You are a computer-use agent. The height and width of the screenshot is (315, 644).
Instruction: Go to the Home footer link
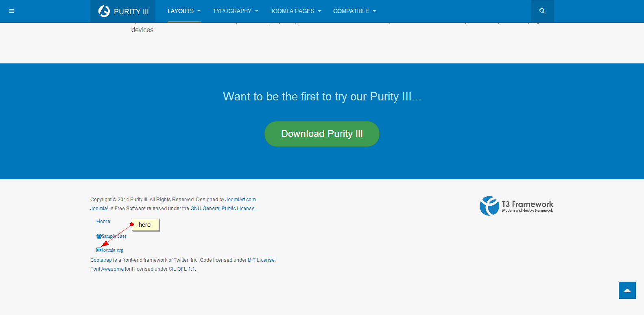tap(103, 222)
